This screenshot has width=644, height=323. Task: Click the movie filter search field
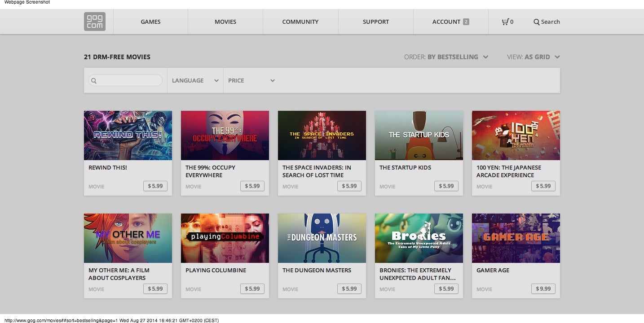pyautogui.click(x=125, y=80)
